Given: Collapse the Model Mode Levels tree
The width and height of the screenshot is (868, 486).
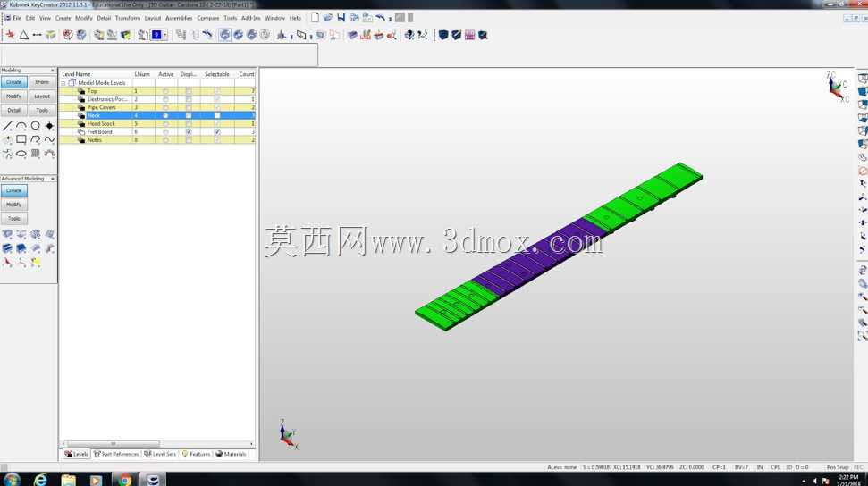Looking at the screenshot, I should click(x=63, y=83).
